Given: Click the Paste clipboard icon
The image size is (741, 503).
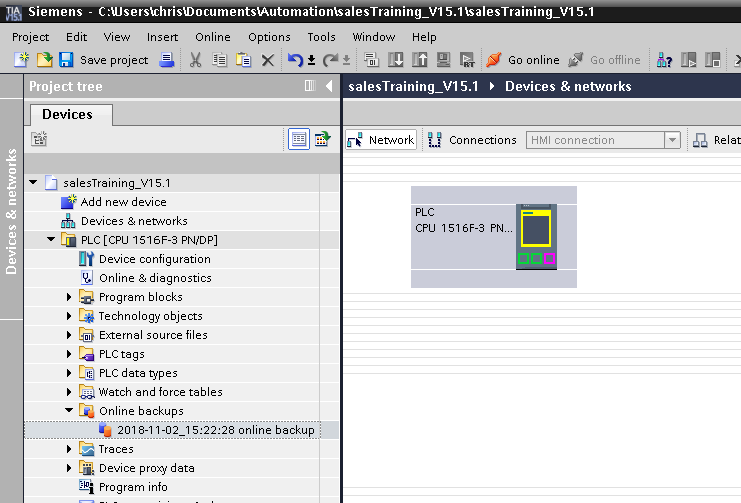Looking at the screenshot, I should 243,60.
